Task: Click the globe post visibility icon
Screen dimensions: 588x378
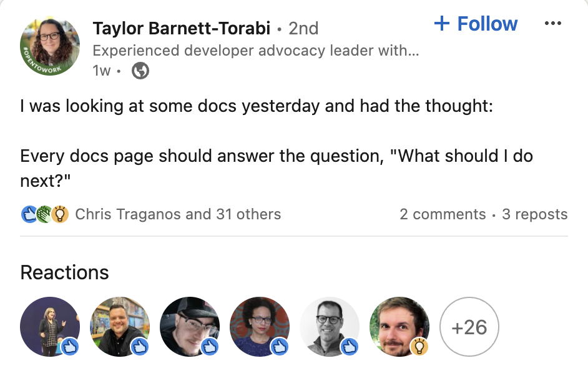Action: click(x=140, y=71)
